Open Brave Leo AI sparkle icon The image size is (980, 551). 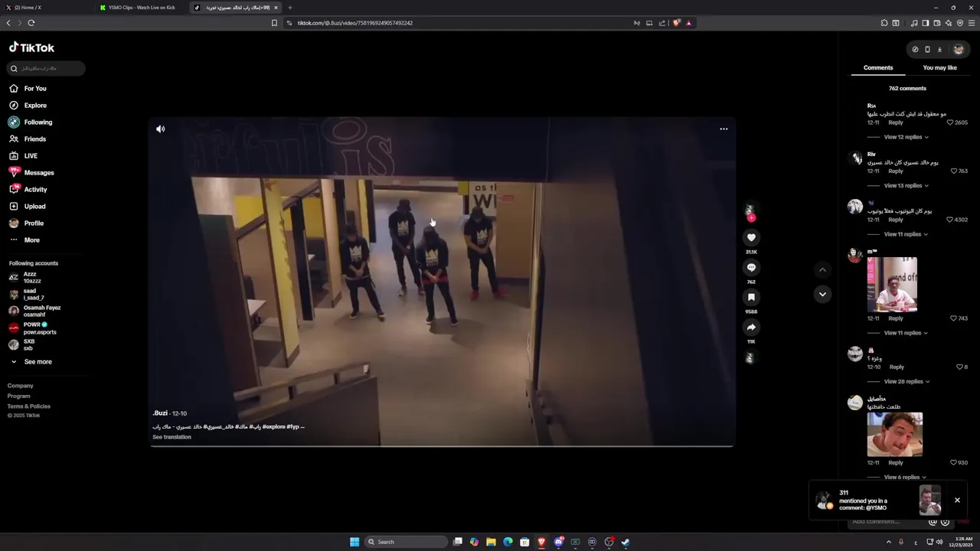[x=949, y=23]
